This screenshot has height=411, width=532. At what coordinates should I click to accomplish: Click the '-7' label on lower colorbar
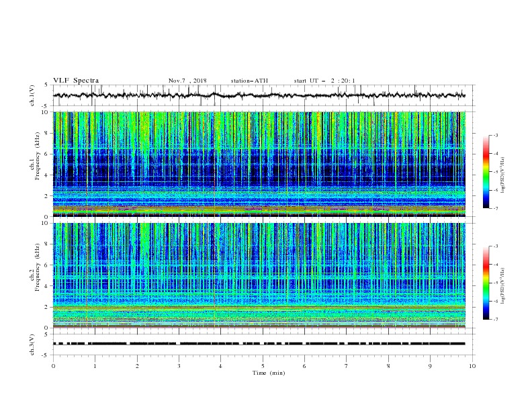(495, 320)
